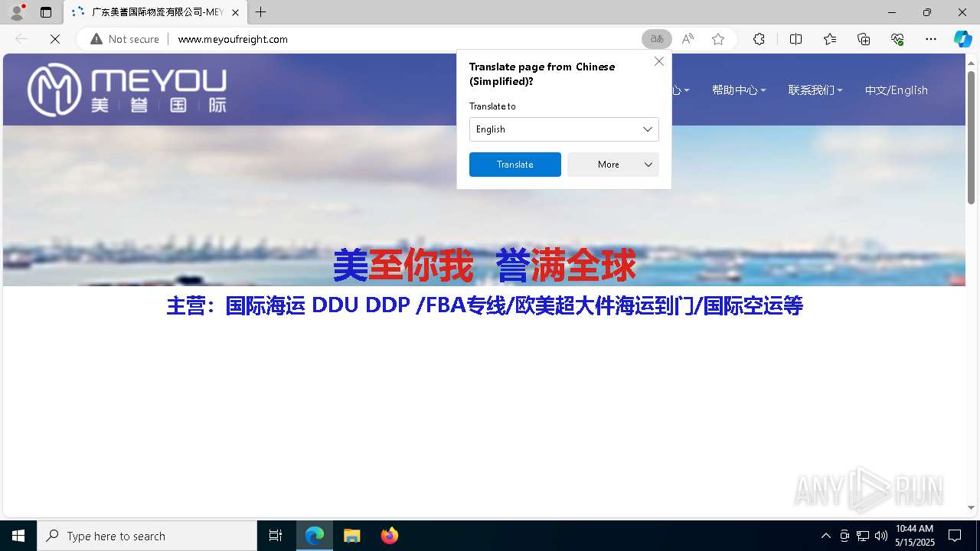Open File Explorer from taskbar

pyautogui.click(x=352, y=536)
